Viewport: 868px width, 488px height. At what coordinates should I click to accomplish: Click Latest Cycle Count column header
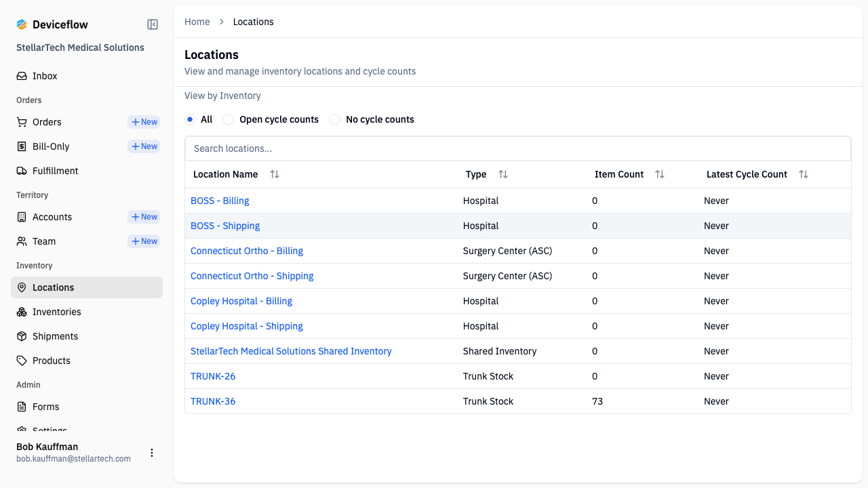tap(747, 174)
